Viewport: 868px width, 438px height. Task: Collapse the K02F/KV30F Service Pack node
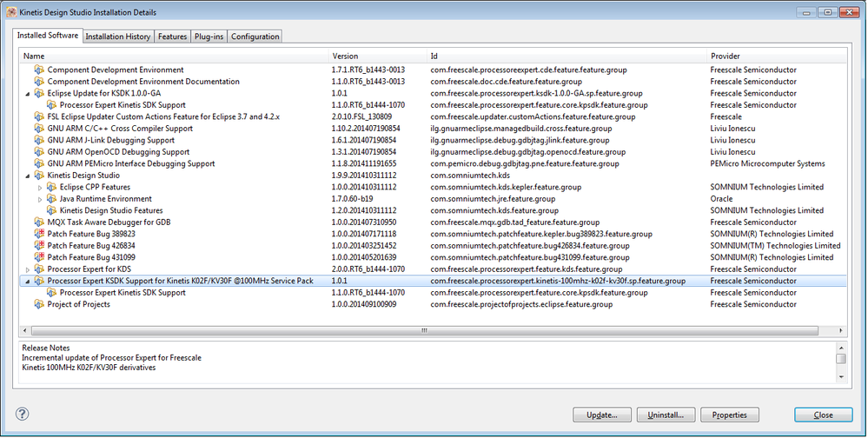[27, 282]
